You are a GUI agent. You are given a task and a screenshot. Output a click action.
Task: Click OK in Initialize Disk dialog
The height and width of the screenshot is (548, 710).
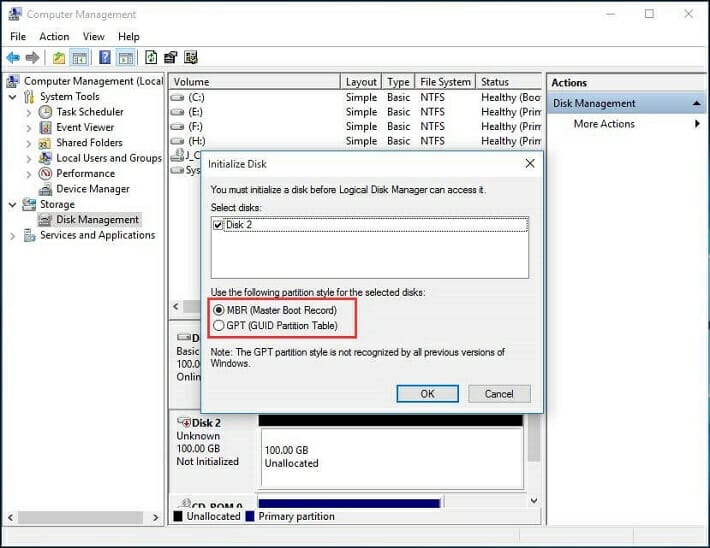click(427, 394)
